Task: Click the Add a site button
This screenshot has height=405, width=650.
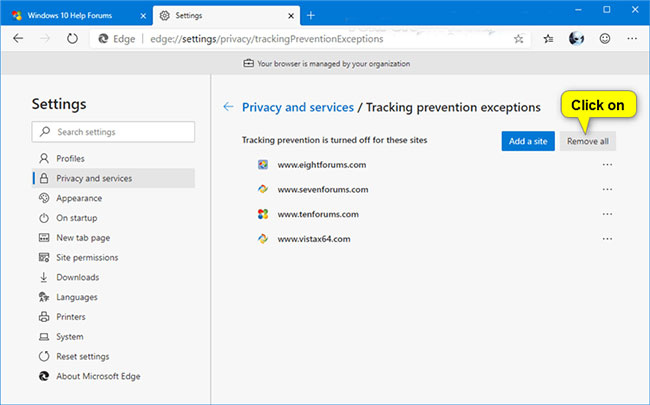Action: (528, 141)
